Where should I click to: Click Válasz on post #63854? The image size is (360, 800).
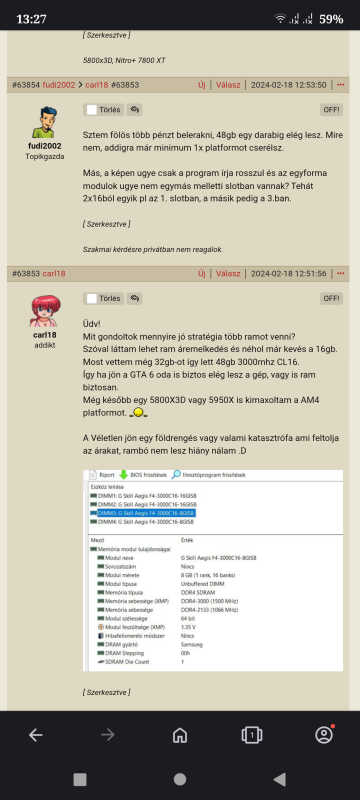click(x=228, y=85)
